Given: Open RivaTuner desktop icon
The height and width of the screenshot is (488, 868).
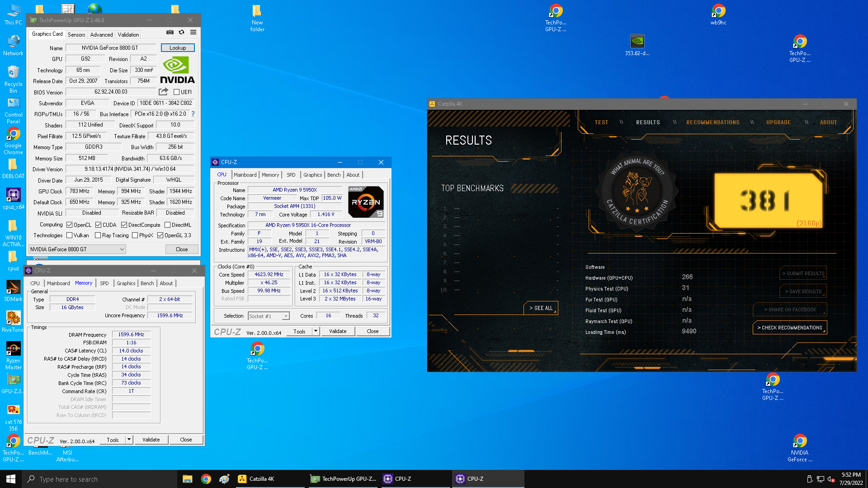Looking at the screenshot, I should (x=13, y=322).
